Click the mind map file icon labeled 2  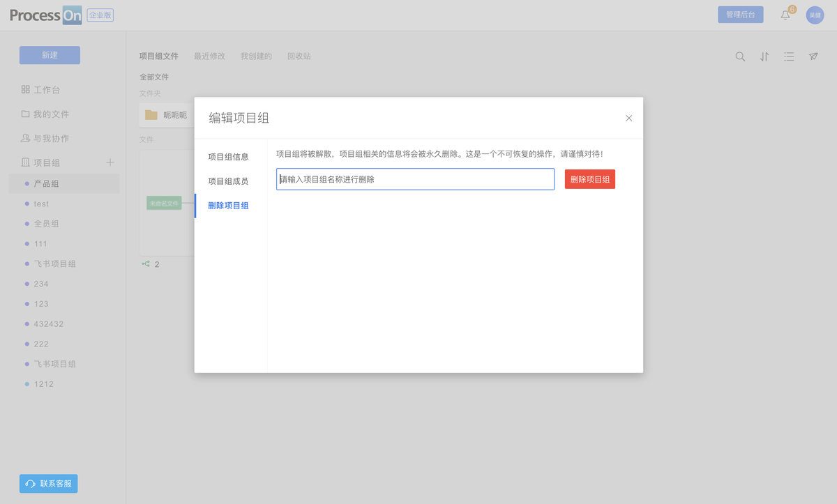click(146, 264)
